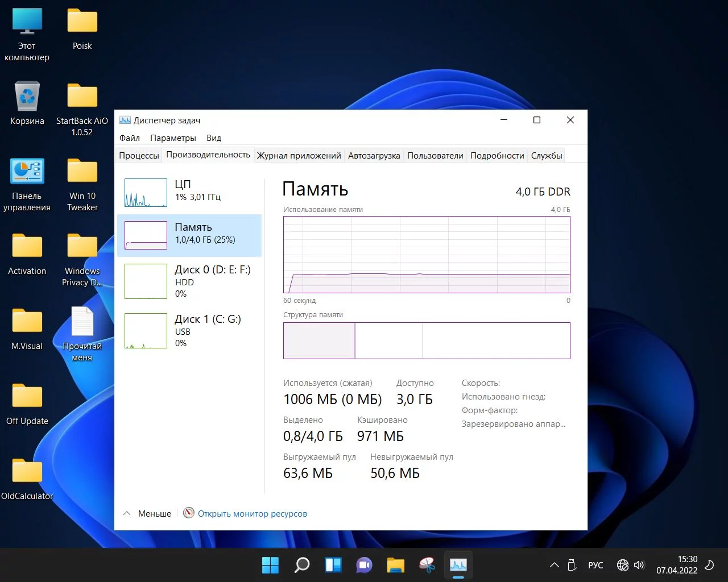Collapse view with the Меньше button
This screenshot has height=582, width=728.
[147, 513]
